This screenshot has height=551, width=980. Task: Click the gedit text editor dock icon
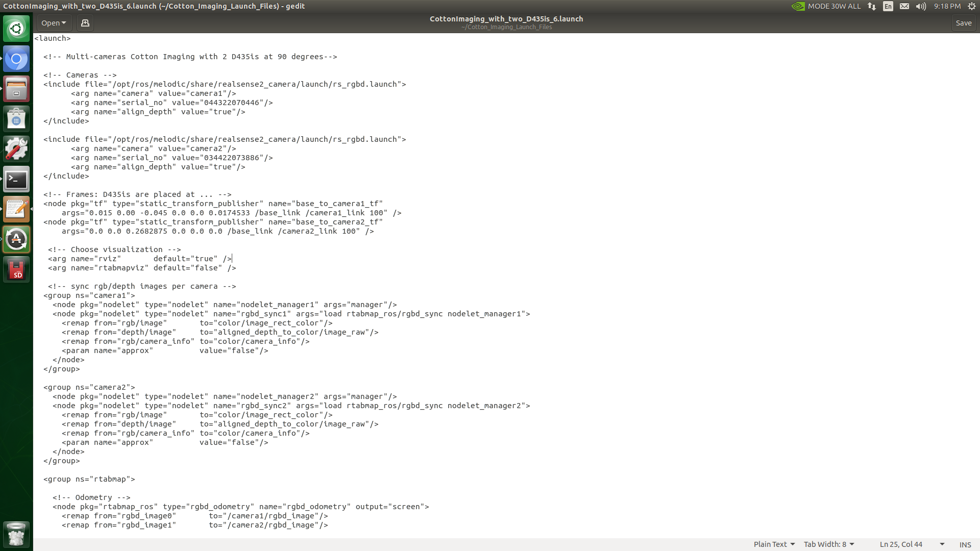pyautogui.click(x=16, y=210)
